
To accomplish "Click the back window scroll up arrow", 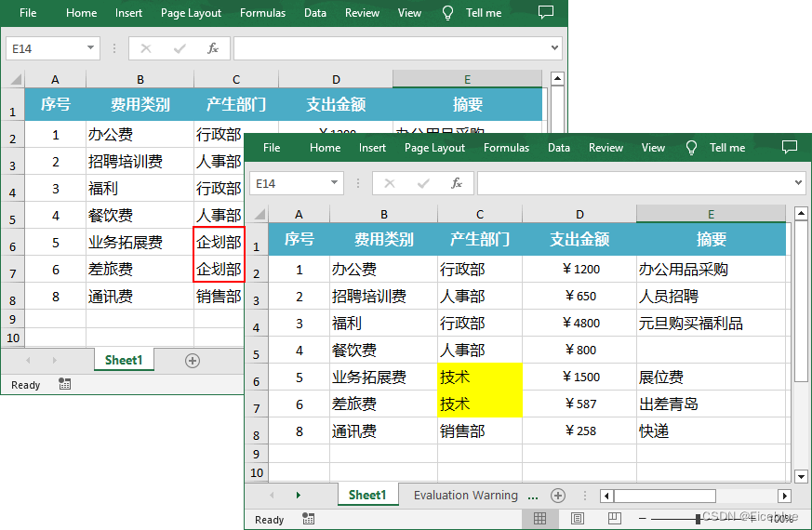I will pos(557,79).
